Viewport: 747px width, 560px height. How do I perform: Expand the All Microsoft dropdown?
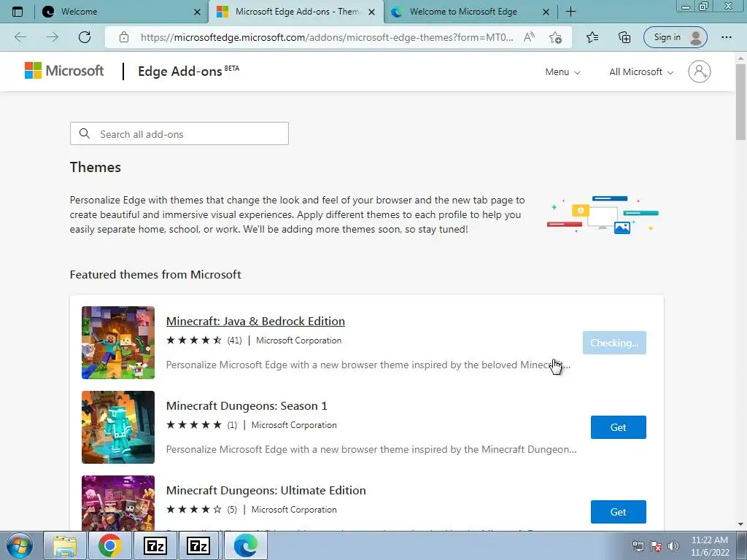pos(641,72)
